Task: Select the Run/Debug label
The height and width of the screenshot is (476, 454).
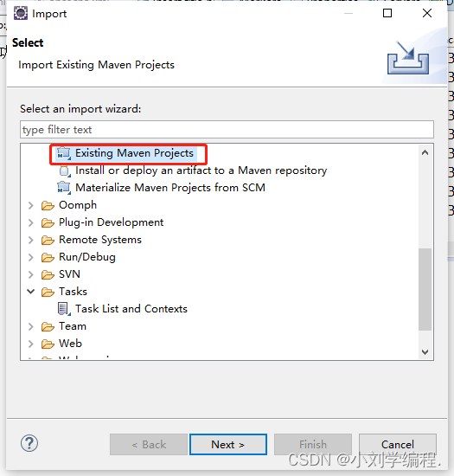Action: [x=87, y=257]
